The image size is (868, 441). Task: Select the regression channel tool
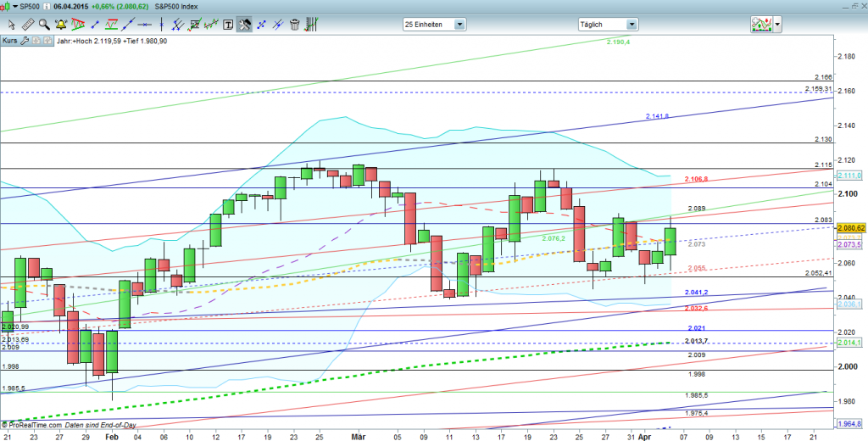tap(211, 25)
